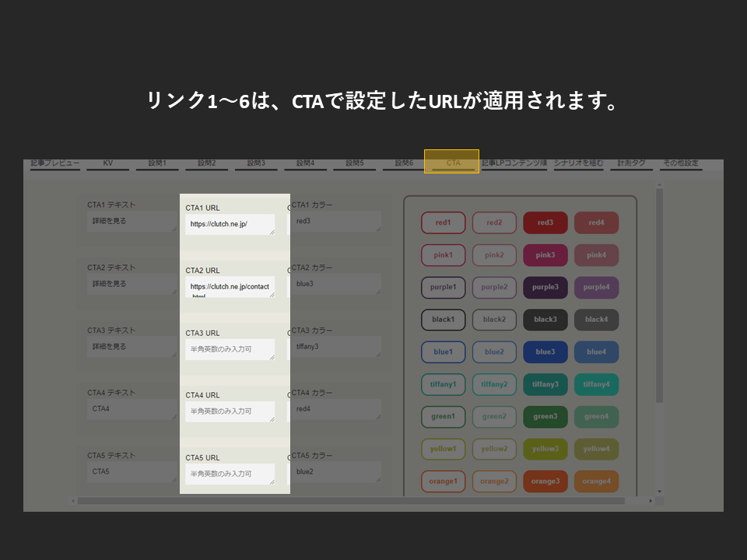Switch to the その他設定 tab
This screenshot has width=747, height=560.
coord(681,163)
